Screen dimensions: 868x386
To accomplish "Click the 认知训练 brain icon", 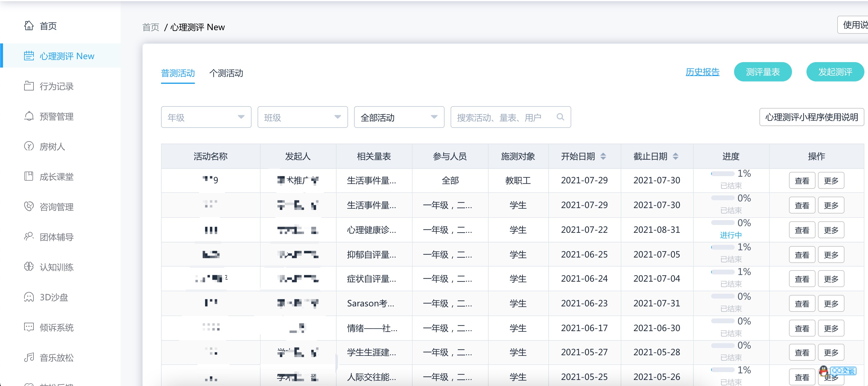I will pos(29,266).
